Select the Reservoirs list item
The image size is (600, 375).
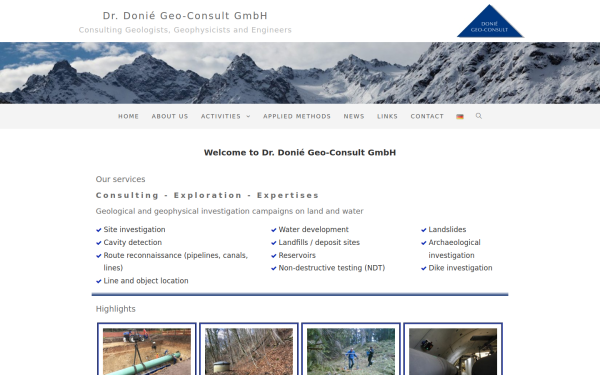[x=297, y=255]
